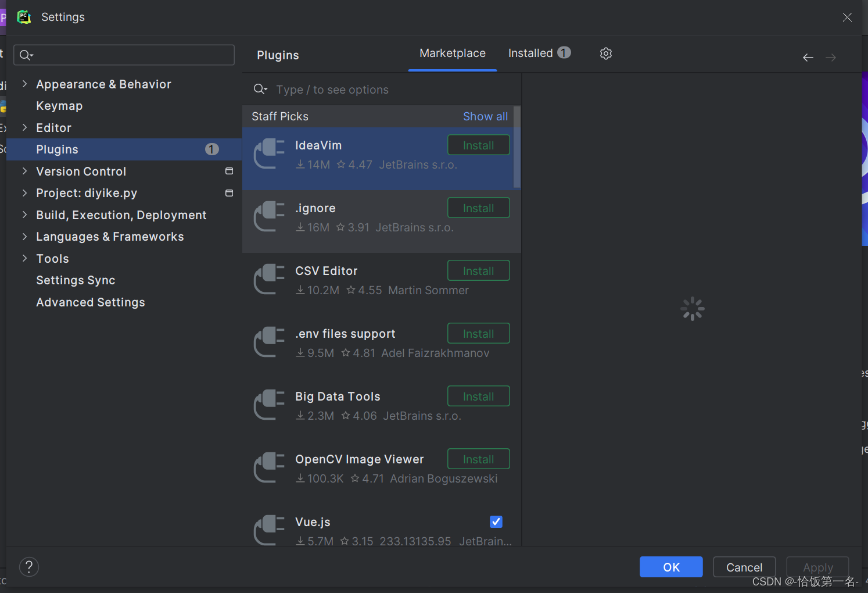Expand Appearance & Behavior section
Screen dimensions: 868x593
coord(24,84)
